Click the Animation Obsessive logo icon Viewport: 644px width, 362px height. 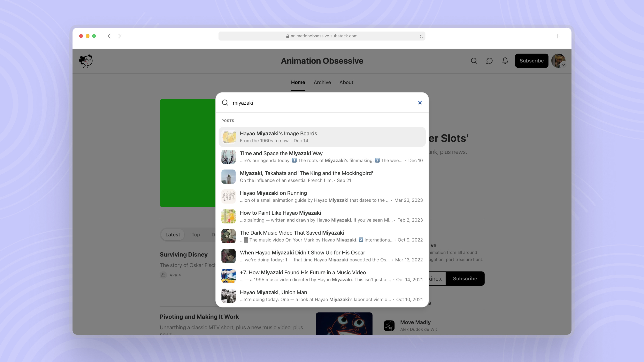coord(86,61)
